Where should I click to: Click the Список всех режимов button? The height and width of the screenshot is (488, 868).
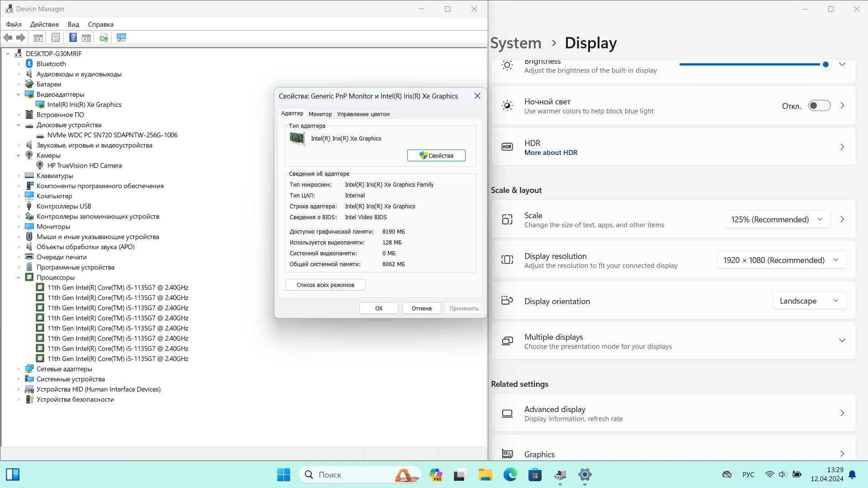[x=325, y=285]
